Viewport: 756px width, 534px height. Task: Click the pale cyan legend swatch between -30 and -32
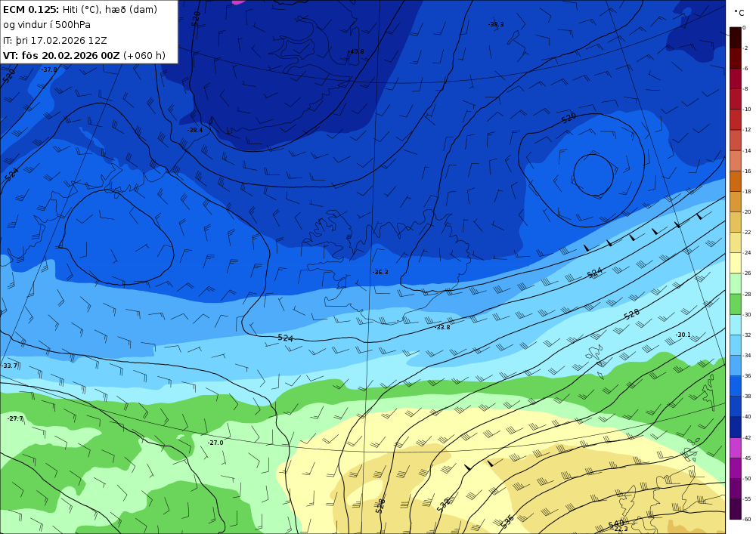[x=736, y=325]
